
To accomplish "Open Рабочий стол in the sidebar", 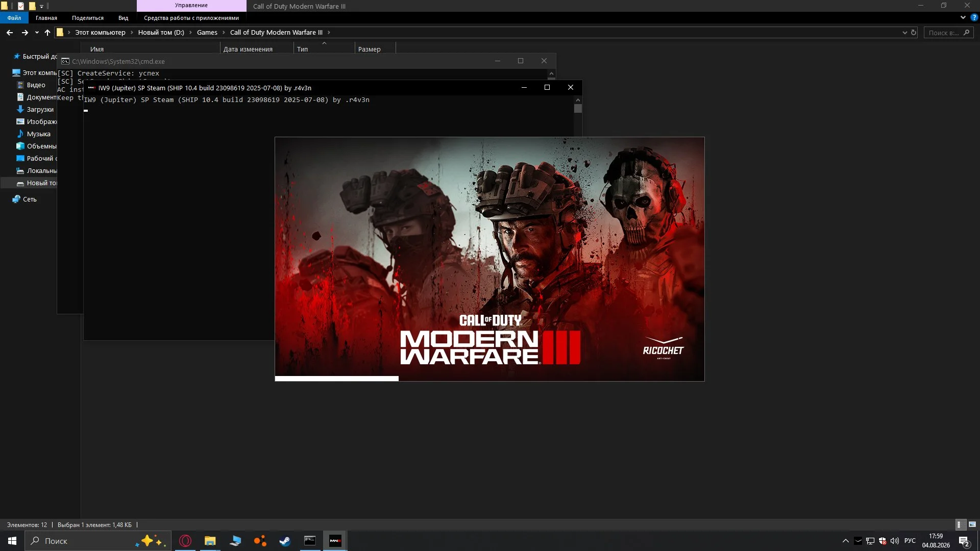I will tap(37, 158).
